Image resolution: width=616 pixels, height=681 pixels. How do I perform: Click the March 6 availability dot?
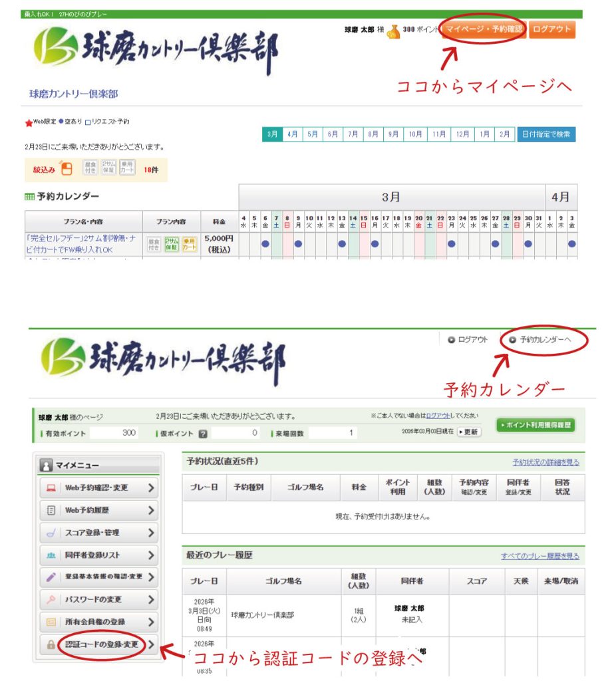coord(265,243)
